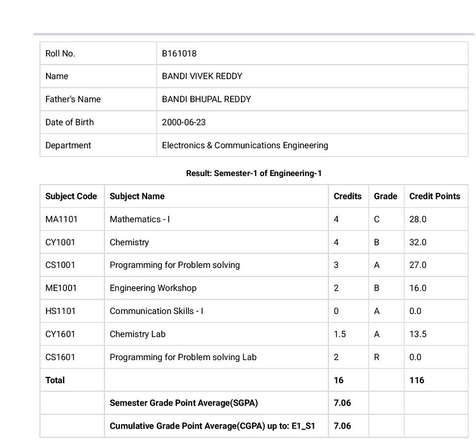
Task: Click total credits 16
Action: point(339,380)
